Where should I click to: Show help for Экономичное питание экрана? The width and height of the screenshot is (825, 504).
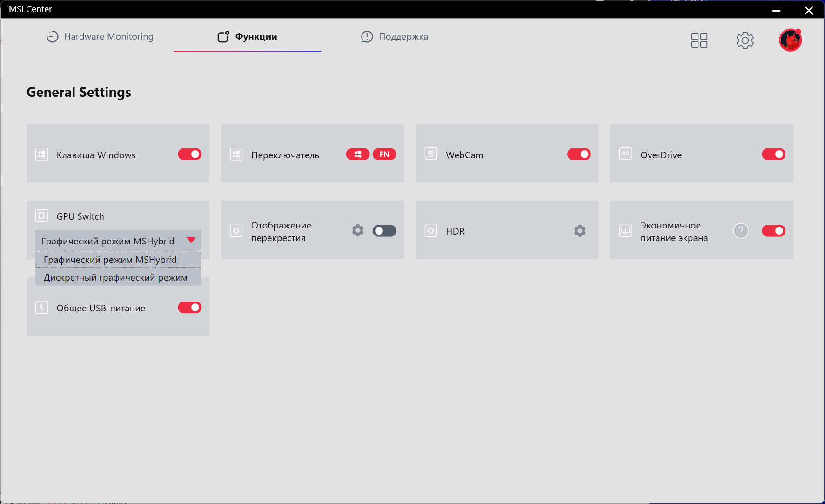(x=741, y=231)
